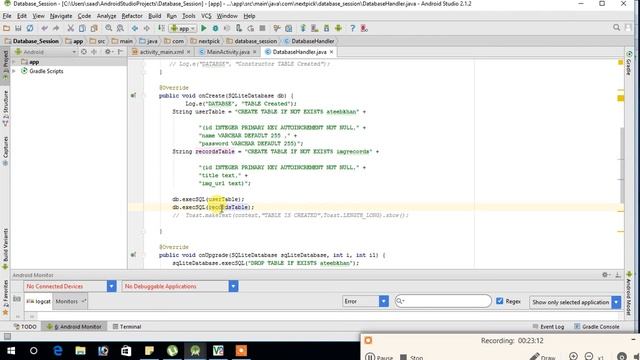Click the Attach debugger icon

click(239, 28)
